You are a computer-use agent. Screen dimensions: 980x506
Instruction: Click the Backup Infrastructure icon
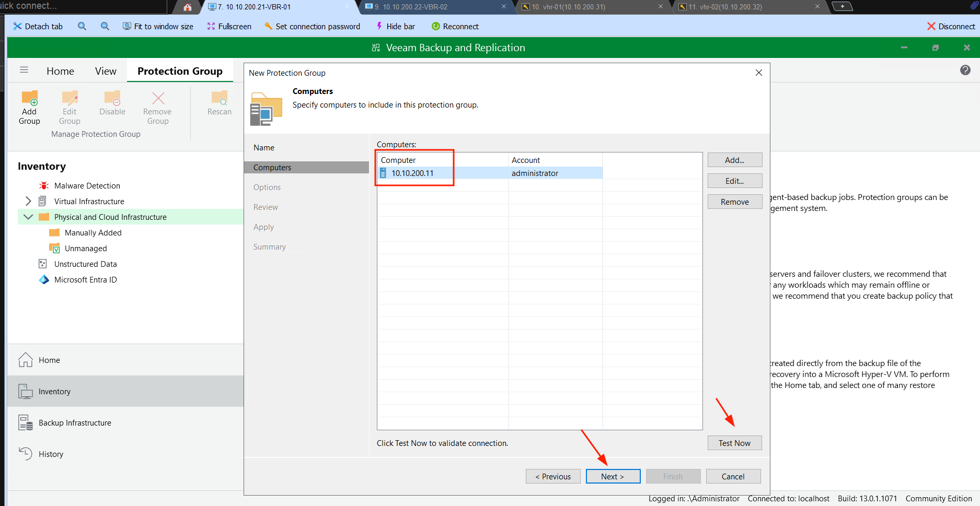(26, 422)
